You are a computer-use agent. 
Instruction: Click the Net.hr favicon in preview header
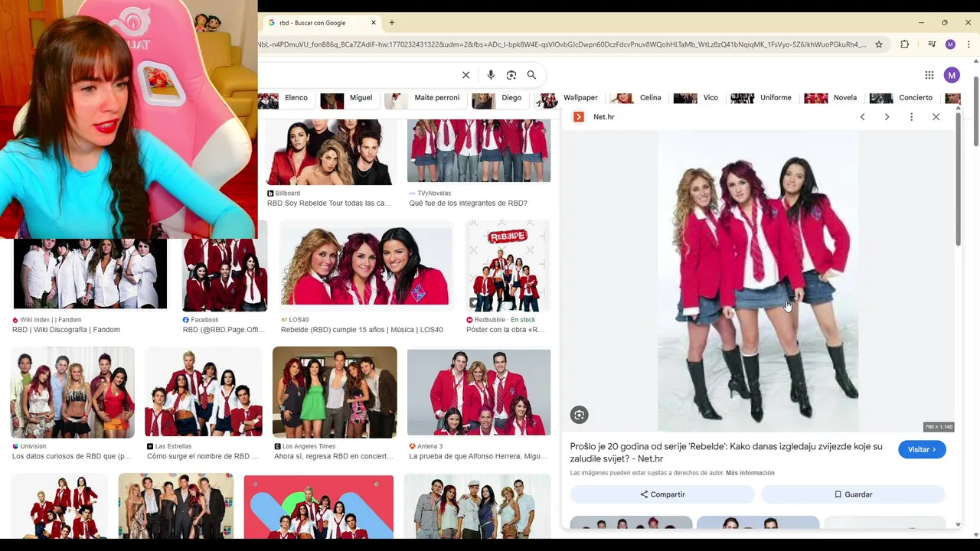click(579, 117)
